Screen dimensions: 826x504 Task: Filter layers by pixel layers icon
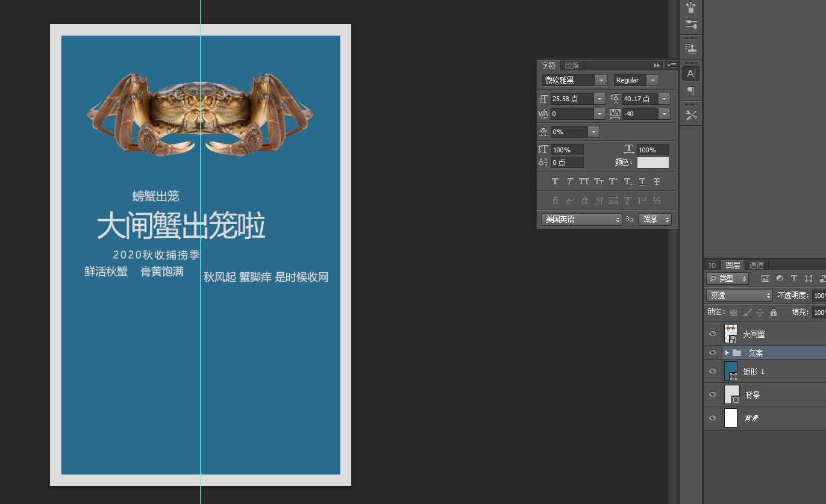pyautogui.click(x=765, y=279)
